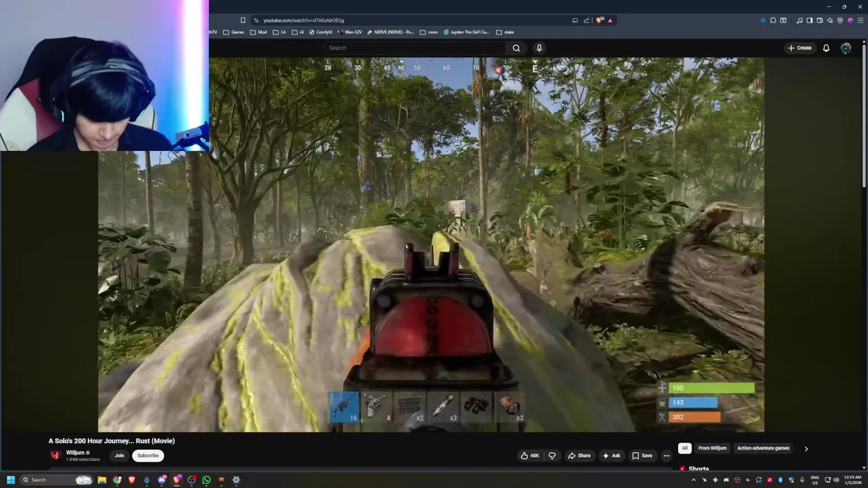Open more actions three-dot menu
Image resolution: width=868 pixels, height=488 pixels.
coord(667,455)
